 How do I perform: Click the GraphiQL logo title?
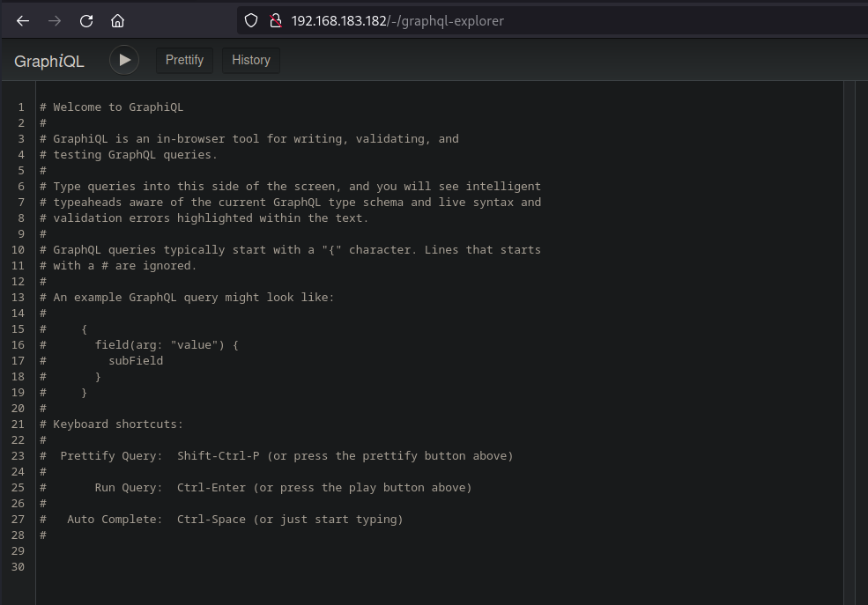pyautogui.click(x=49, y=61)
